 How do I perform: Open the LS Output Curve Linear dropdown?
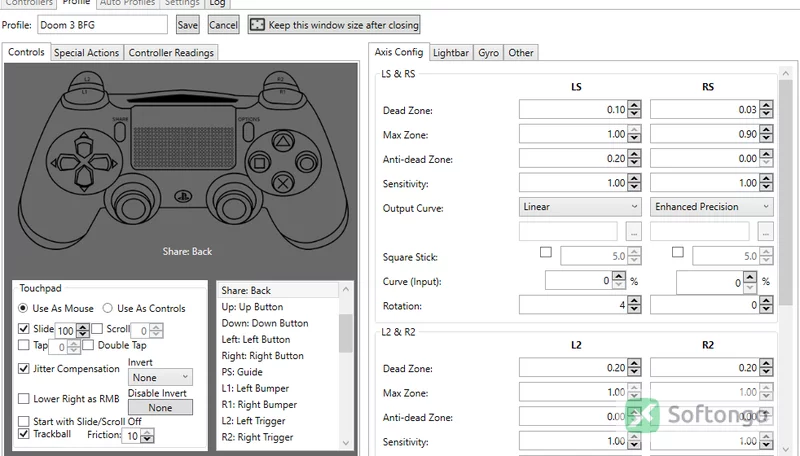tap(580, 207)
